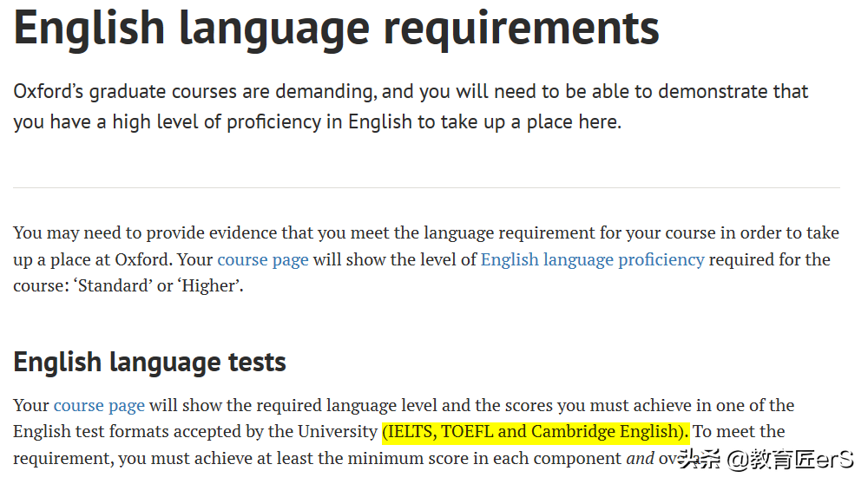Click the @教育匠erS watermark username
The width and height of the screenshot is (868, 484).
point(792,459)
